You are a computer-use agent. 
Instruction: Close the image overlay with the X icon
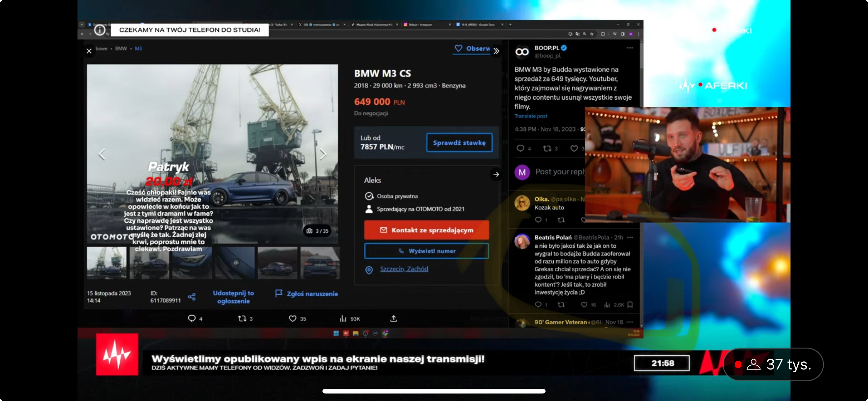click(x=89, y=51)
